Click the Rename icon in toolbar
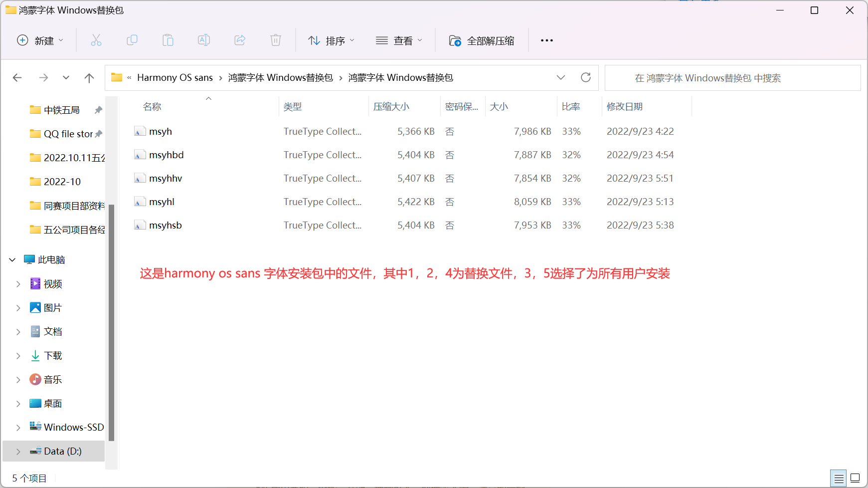This screenshot has width=868, height=488. (x=204, y=40)
